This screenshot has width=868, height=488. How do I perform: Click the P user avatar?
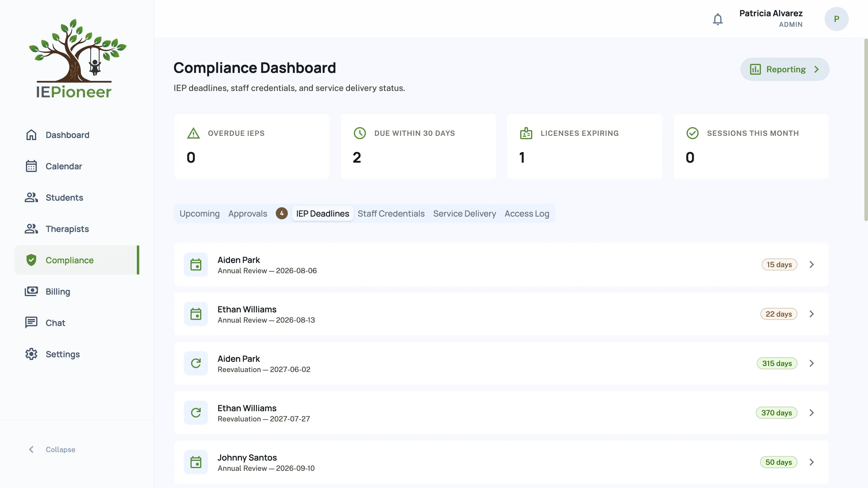pos(836,19)
